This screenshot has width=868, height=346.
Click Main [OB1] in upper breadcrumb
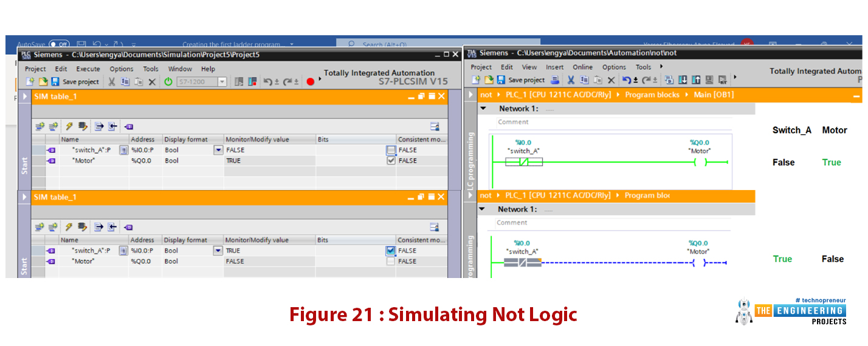(714, 95)
